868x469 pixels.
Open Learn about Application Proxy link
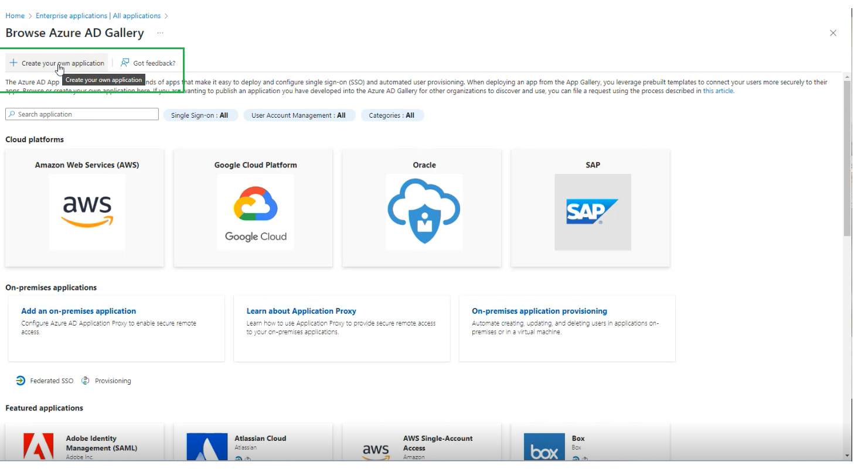pyautogui.click(x=301, y=311)
